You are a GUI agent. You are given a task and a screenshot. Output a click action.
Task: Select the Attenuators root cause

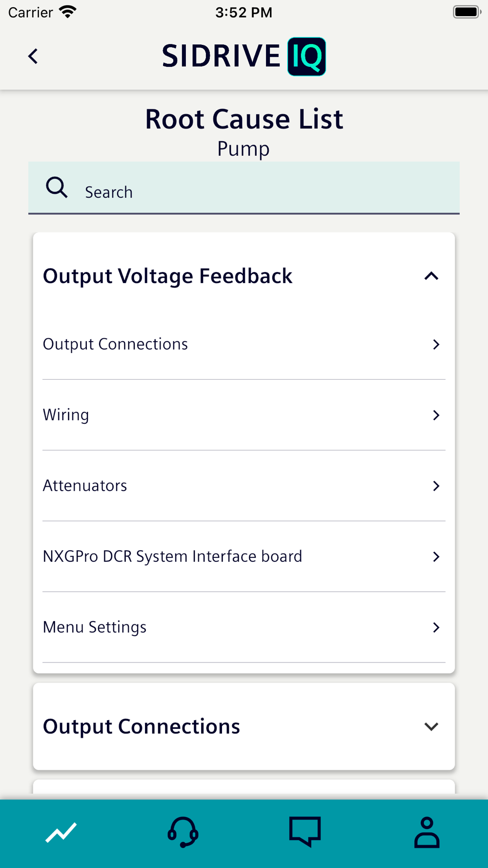pyautogui.click(x=85, y=486)
